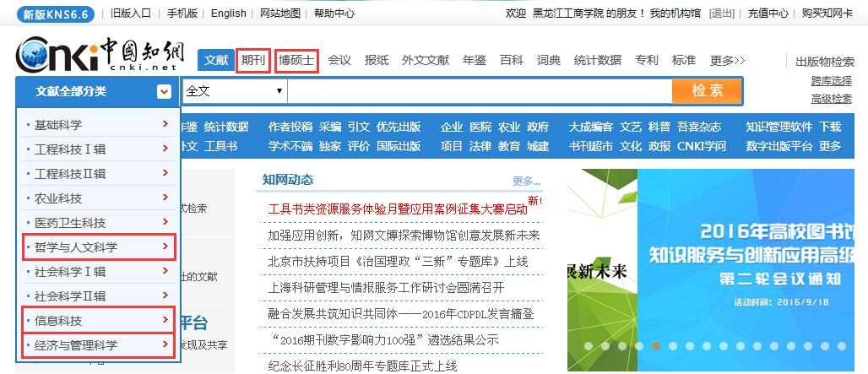Open the English version link
The image size is (868, 374).
tap(229, 14)
